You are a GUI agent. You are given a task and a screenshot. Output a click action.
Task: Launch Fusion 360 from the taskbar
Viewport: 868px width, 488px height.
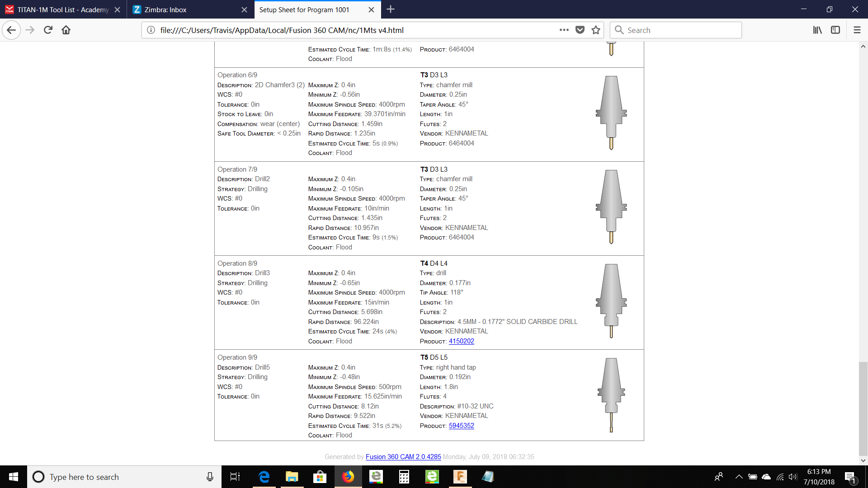[460, 477]
